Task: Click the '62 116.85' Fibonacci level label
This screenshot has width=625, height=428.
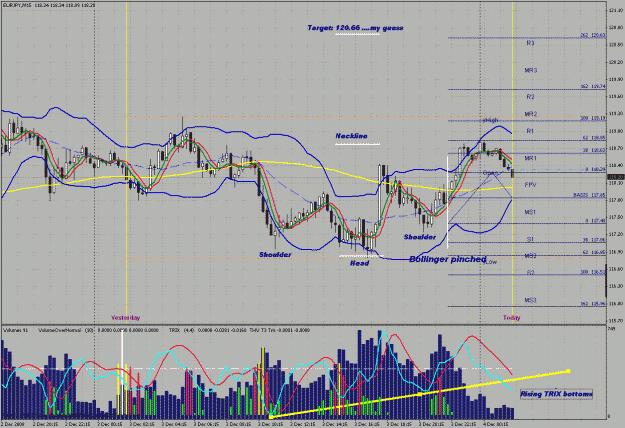Action: (x=594, y=252)
